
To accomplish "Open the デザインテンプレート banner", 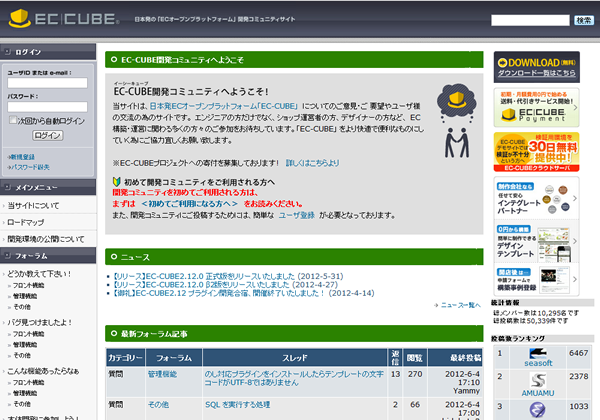I will coord(536,241).
